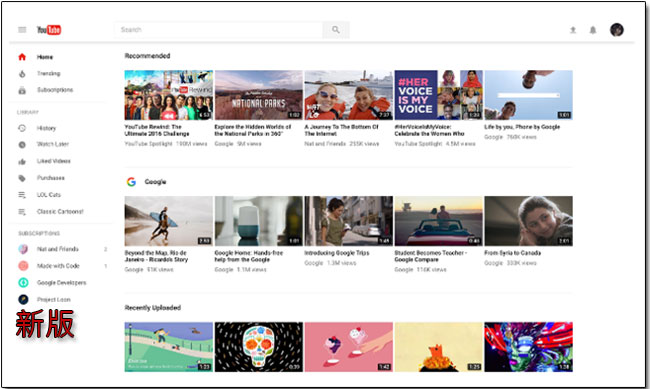
Task: Click the search magnifier button
Action: coord(336,30)
